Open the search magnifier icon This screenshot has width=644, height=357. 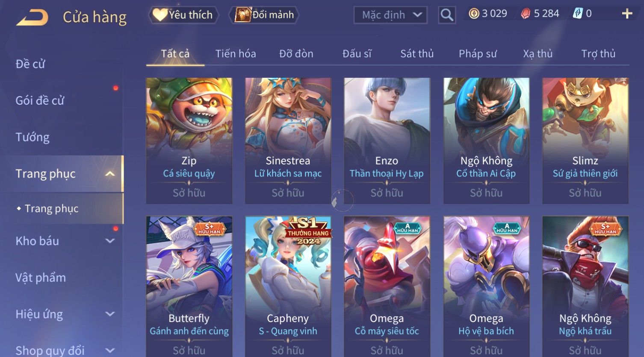[447, 15]
